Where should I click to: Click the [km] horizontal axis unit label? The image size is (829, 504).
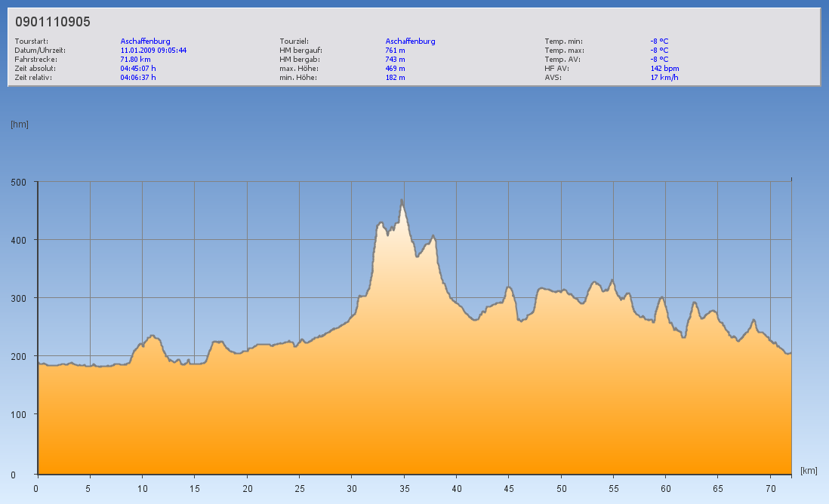coord(809,471)
